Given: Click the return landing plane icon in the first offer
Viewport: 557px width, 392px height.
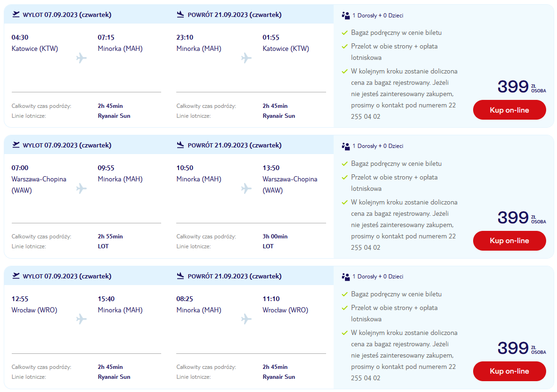Looking at the screenshot, I should (x=180, y=14).
